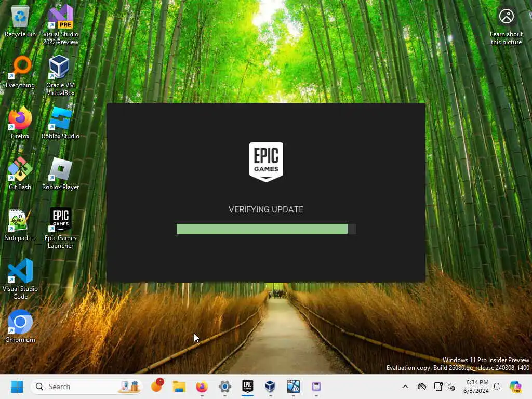532x399 pixels.
Task: Click the Verifying Update progress bar
Action: coord(266,229)
